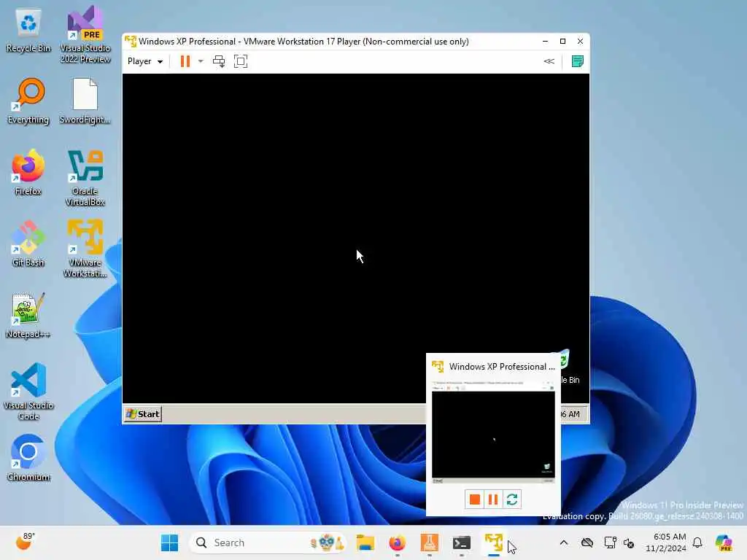Open the network status tray icon
The image size is (747, 560).
point(610,542)
